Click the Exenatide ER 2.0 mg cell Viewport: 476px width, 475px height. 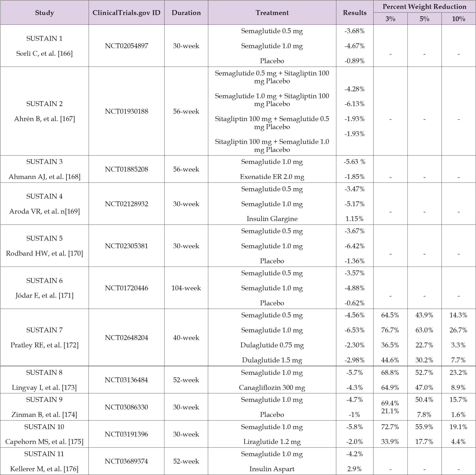tap(272, 177)
